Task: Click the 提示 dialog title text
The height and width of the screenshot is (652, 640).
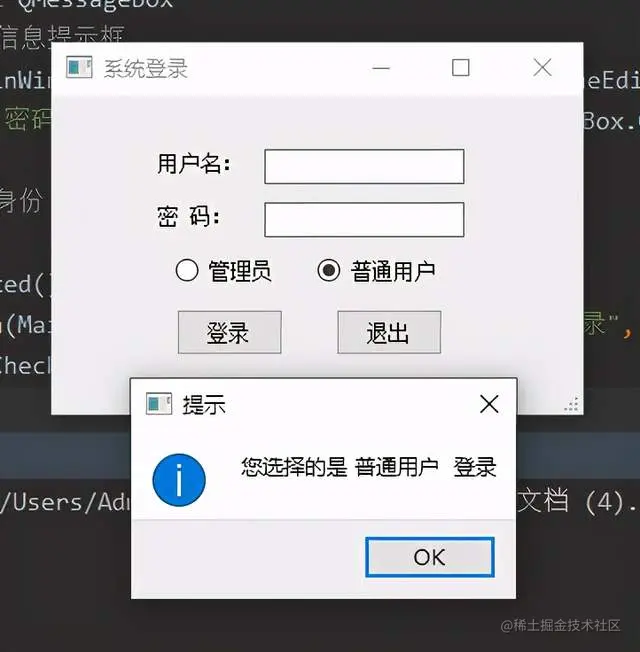Action: (x=204, y=405)
